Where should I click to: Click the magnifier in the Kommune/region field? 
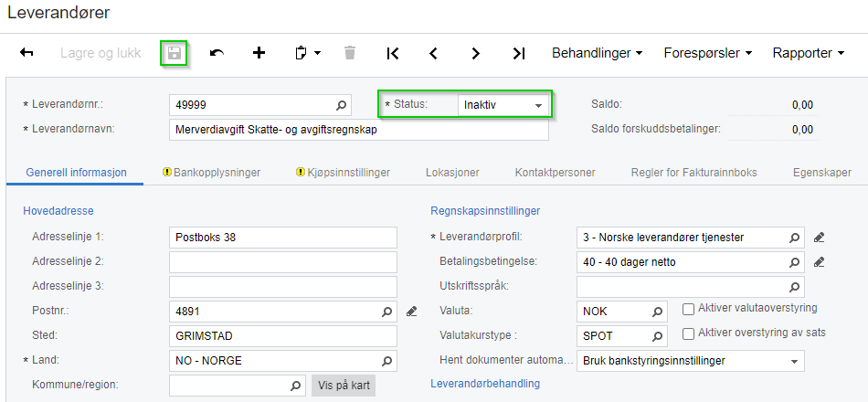[x=296, y=386]
